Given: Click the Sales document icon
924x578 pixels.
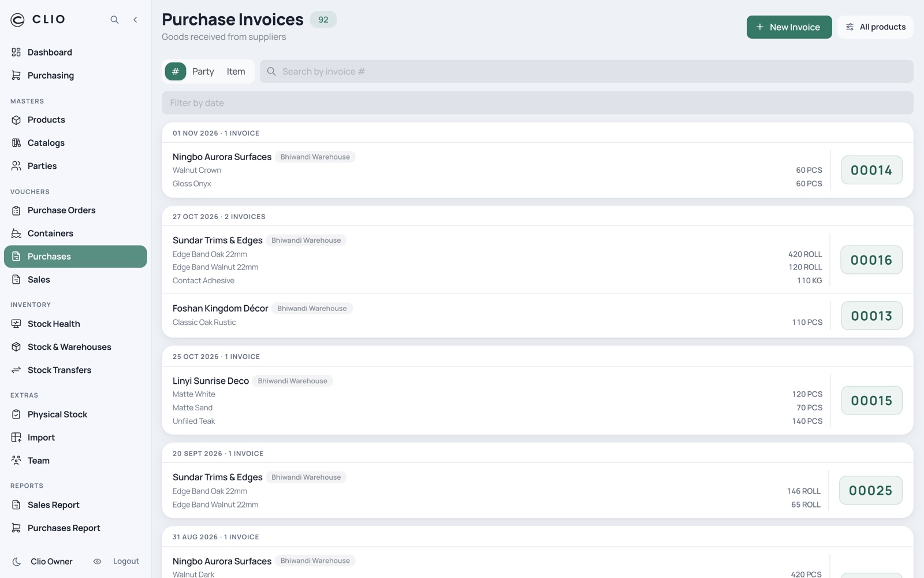Looking at the screenshot, I should pos(16,280).
